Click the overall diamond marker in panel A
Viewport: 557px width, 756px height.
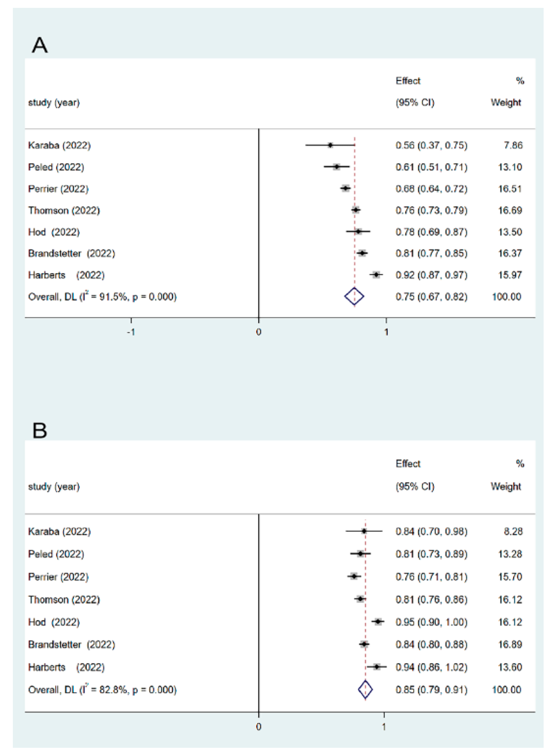[354, 296]
